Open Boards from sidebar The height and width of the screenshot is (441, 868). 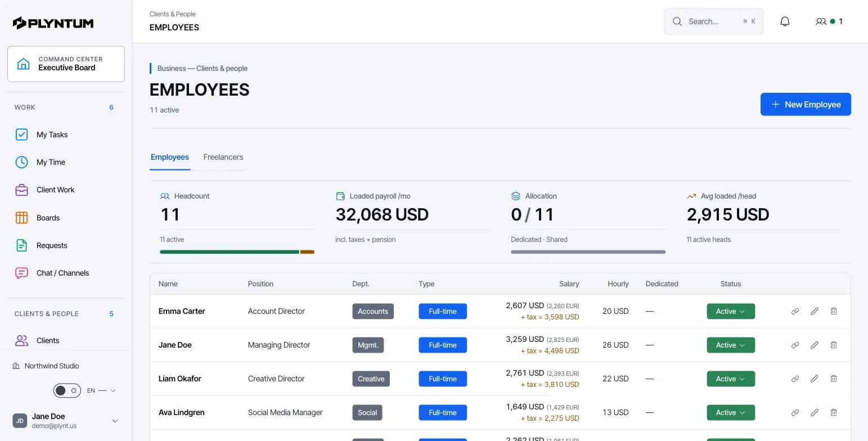(x=66, y=218)
